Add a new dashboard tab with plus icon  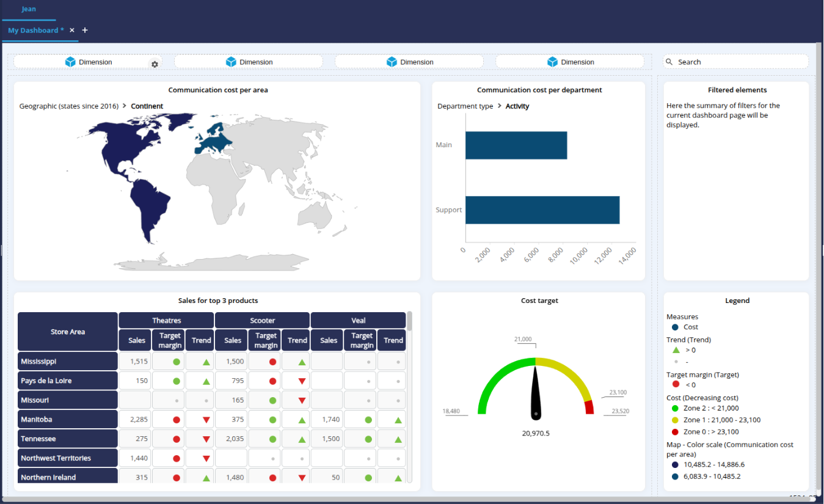click(x=85, y=30)
